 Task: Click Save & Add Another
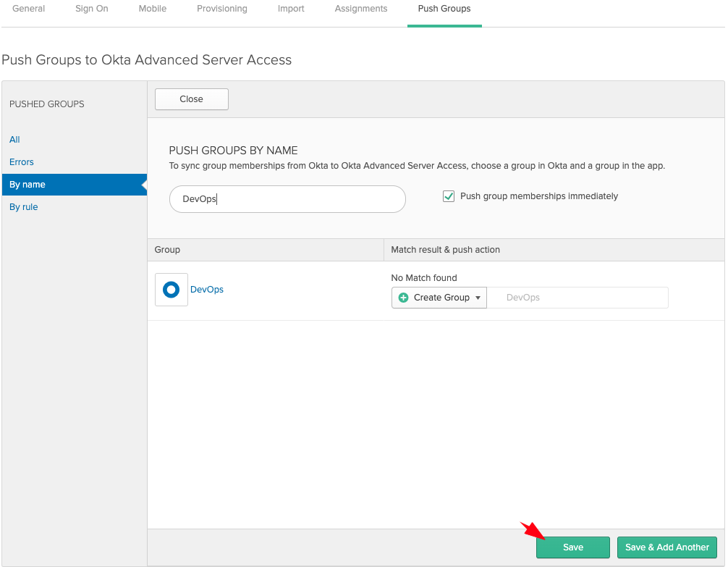[x=666, y=547]
